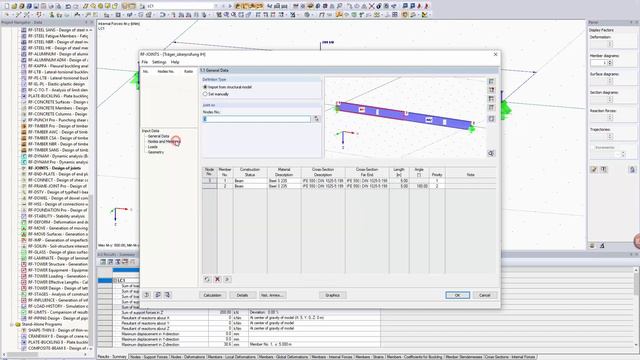This screenshot has width=640, height=360.
Task: Select RF-STABILITY - Stability analysis in navigator
Action: 56,216
